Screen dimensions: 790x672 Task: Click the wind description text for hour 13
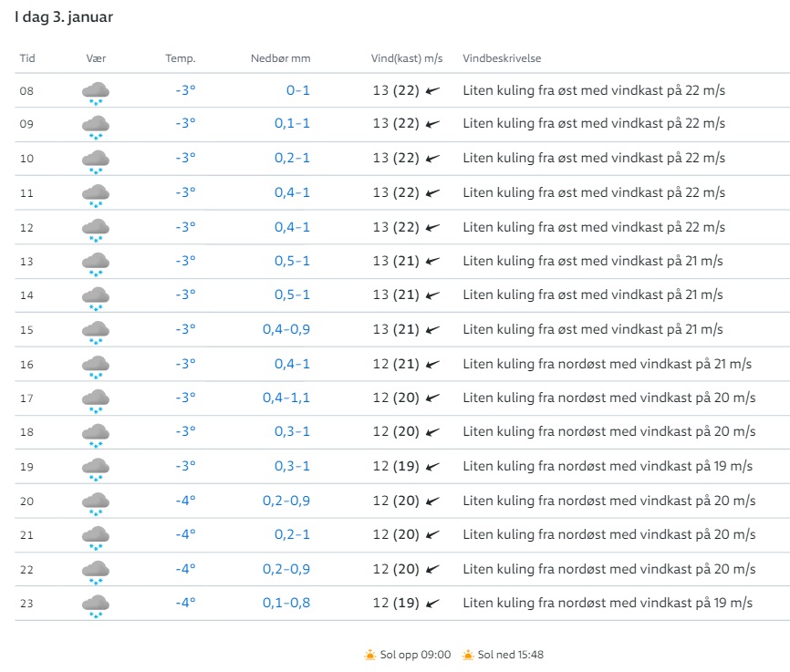593,261
